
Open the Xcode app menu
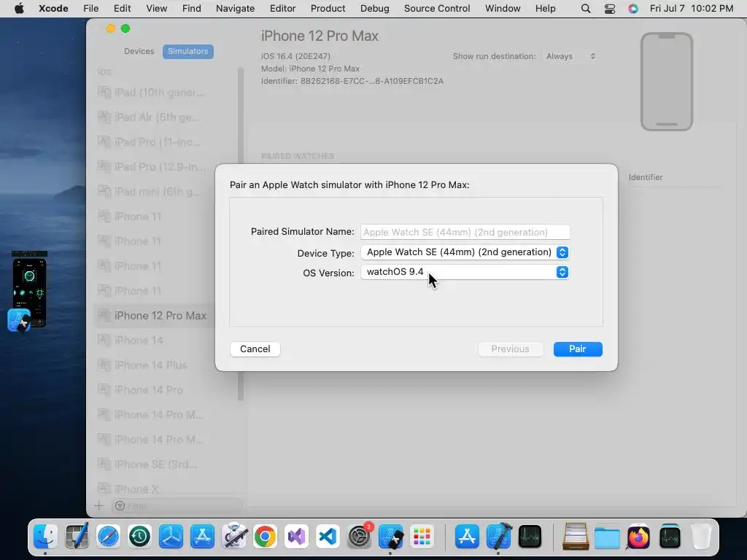(x=53, y=9)
